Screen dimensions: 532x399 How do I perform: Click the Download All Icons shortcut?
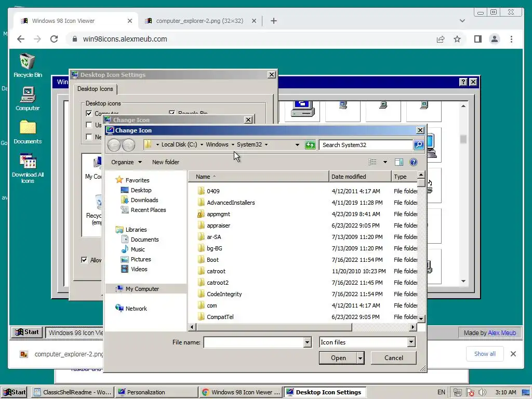click(28, 168)
